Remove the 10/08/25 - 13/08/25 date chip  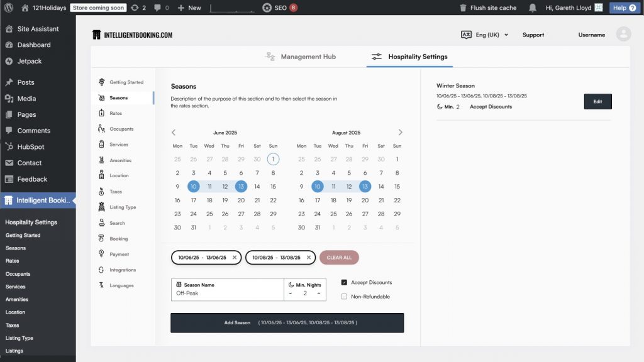tap(309, 258)
